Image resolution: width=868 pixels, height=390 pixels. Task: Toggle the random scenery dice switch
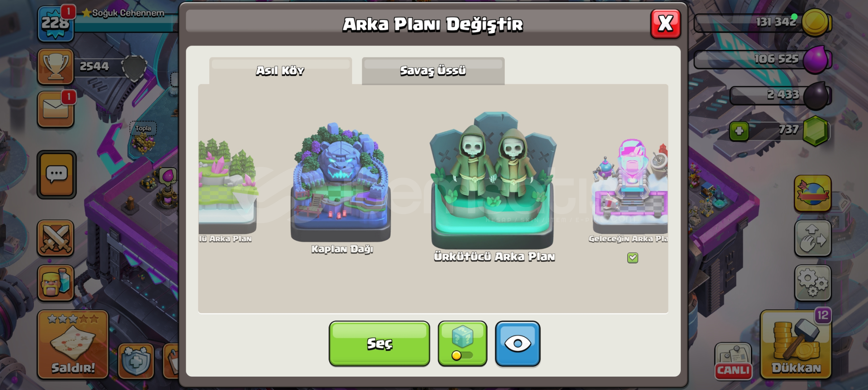click(462, 343)
